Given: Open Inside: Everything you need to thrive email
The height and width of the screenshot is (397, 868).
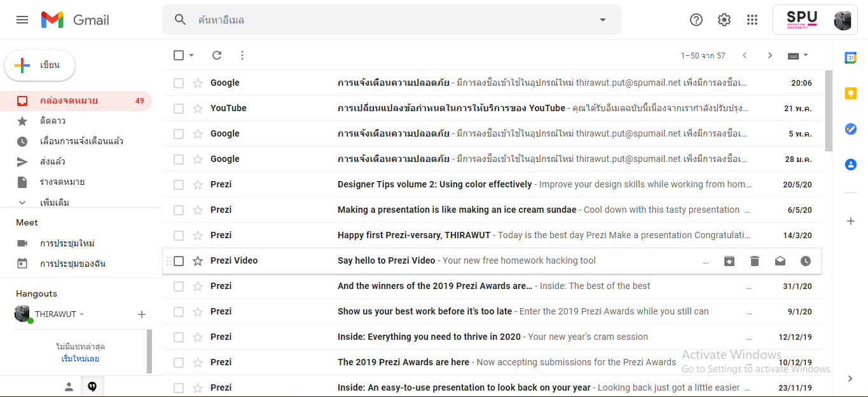Looking at the screenshot, I should (x=492, y=337).
